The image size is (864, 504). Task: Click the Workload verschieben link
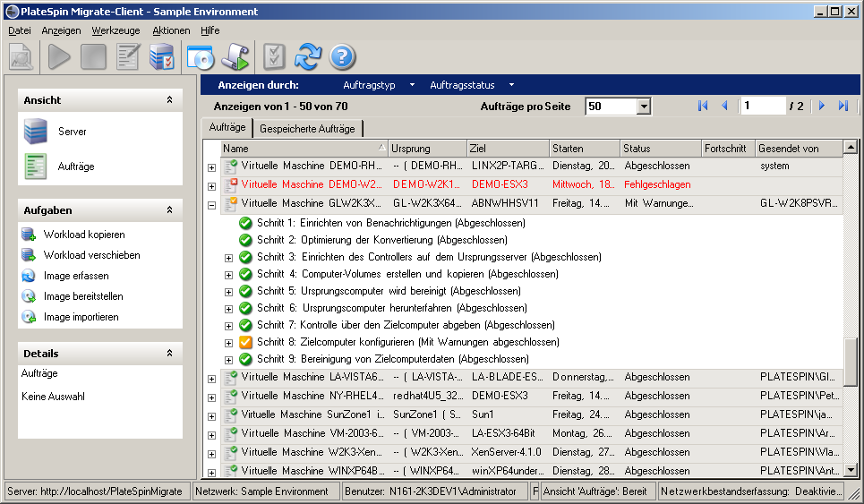coord(91,255)
